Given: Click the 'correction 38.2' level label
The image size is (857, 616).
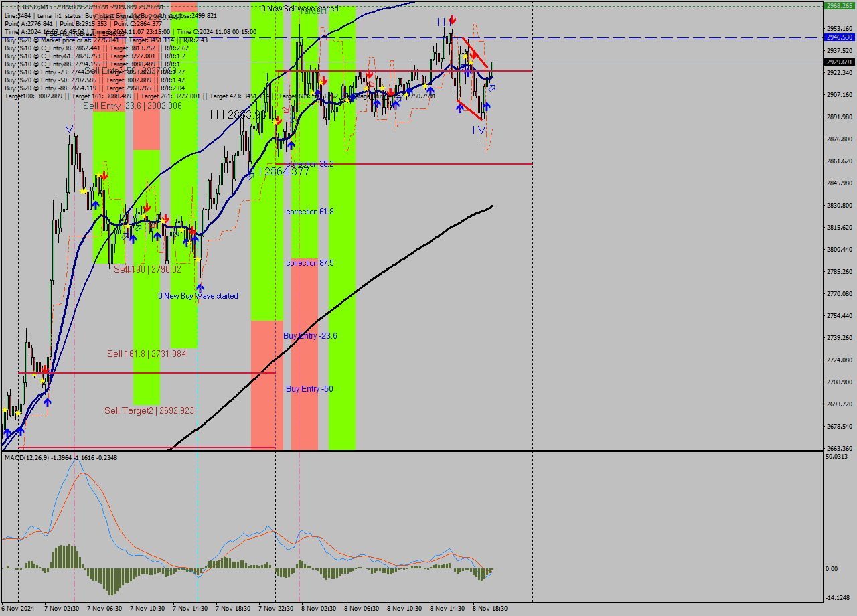Looking at the screenshot, I should [x=309, y=164].
